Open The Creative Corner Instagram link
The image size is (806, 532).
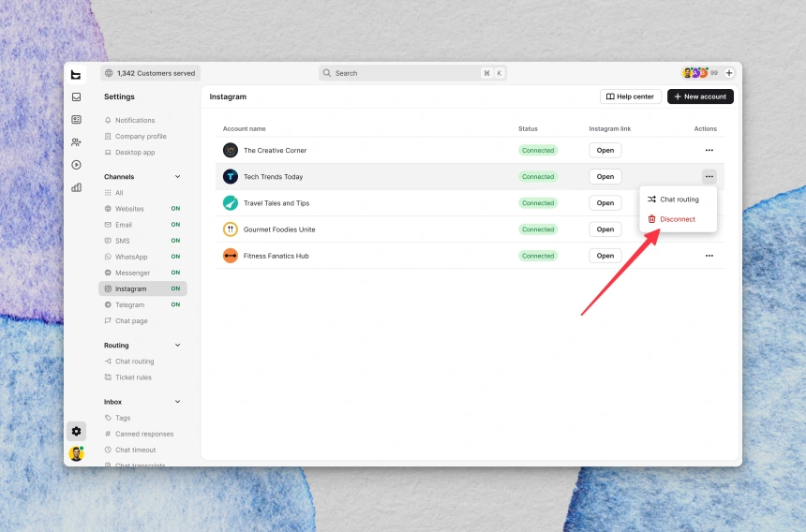[x=605, y=151]
